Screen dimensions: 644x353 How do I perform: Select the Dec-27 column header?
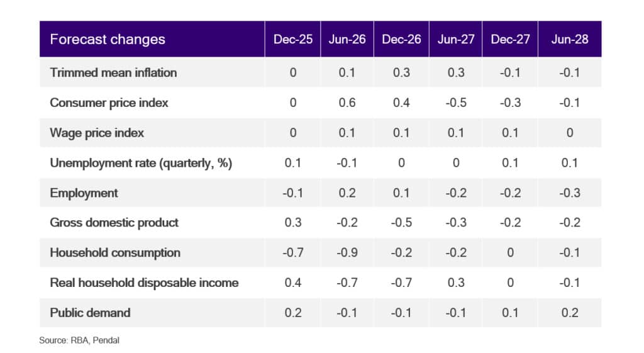[510, 39]
